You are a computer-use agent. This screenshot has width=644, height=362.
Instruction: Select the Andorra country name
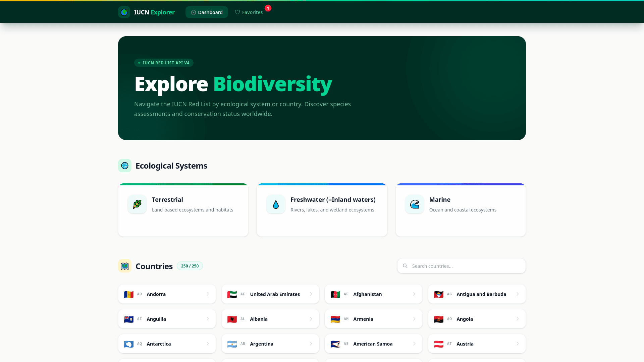click(x=156, y=294)
